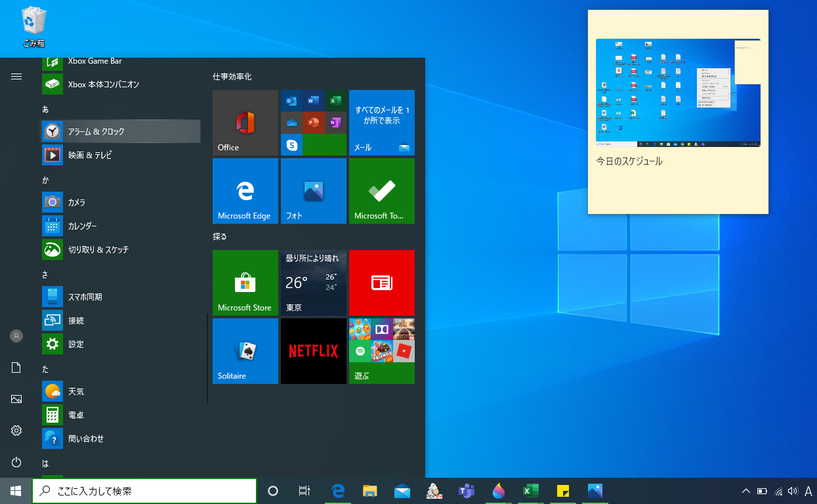Screen dimensions: 817x504
Task: Launch 切り取り & スケッチ
Action: click(x=121, y=249)
